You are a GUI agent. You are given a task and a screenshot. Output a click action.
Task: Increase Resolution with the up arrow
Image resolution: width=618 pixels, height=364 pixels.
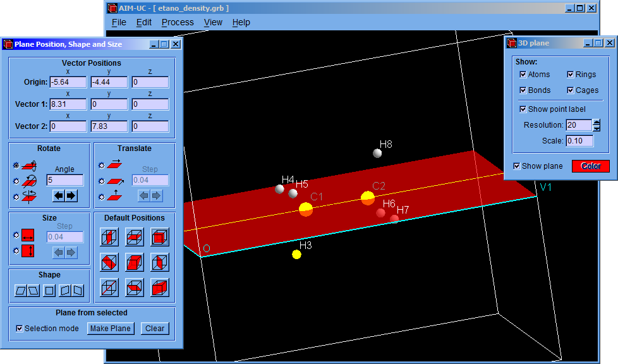(x=596, y=122)
